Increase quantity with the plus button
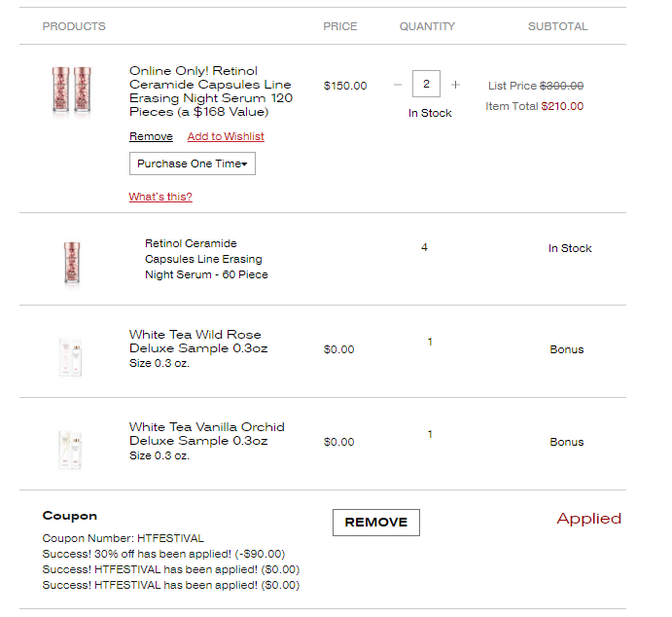672x617 pixels. click(x=455, y=85)
